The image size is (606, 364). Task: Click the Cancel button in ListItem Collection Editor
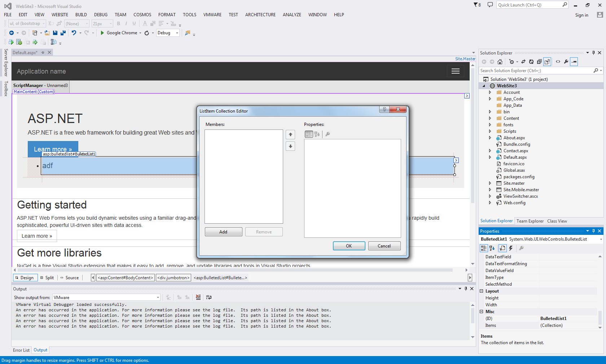pyautogui.click(x=384, y=246)
